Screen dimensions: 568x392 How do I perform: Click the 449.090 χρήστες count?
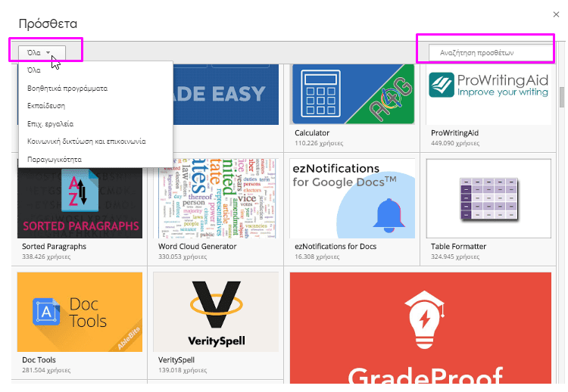455,143
